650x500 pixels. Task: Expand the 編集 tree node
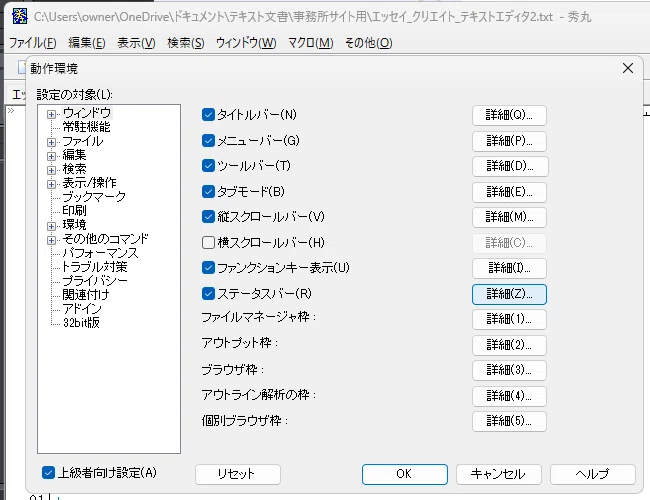pos(51,156)
